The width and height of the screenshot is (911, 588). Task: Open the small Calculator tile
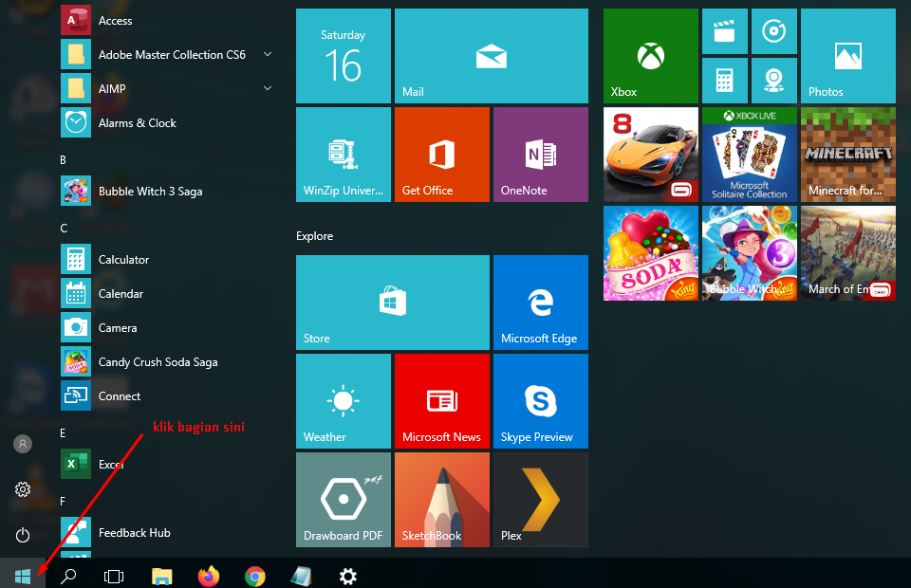(724, 80)
